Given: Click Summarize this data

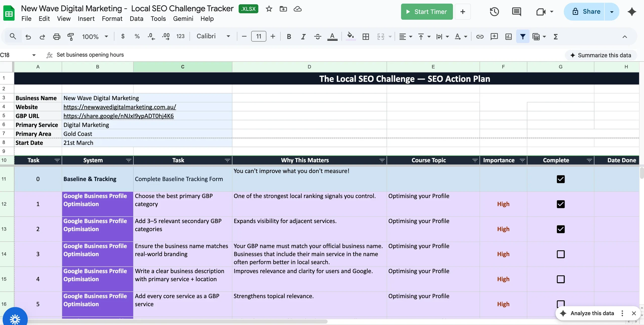Looking at the screenshot, I should click(x=601, y=55).
